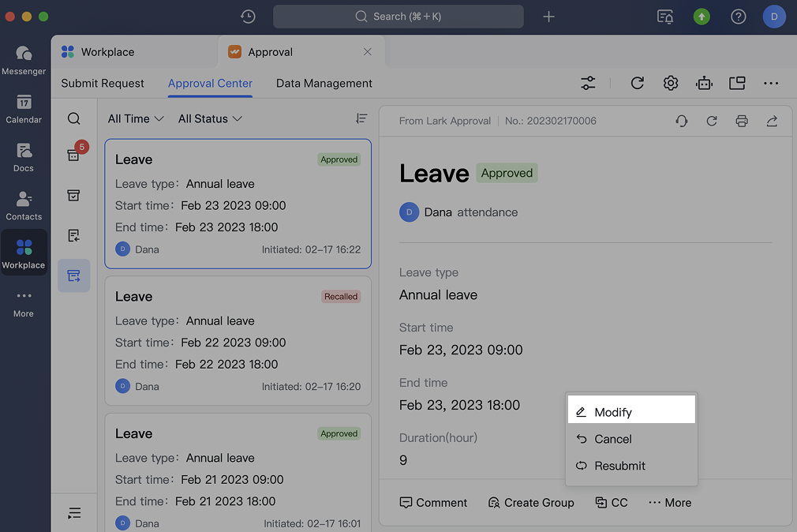
Task: Click the Create Group button
Action: 530,503
